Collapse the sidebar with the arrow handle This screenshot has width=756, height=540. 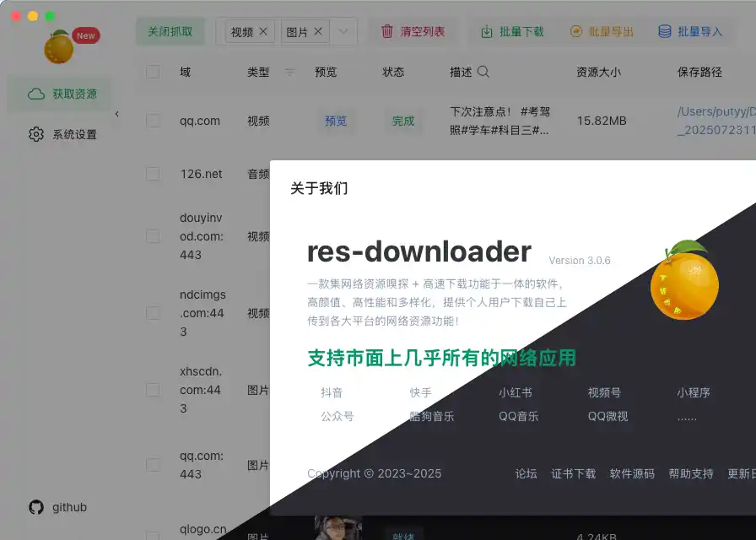[116, 114]
